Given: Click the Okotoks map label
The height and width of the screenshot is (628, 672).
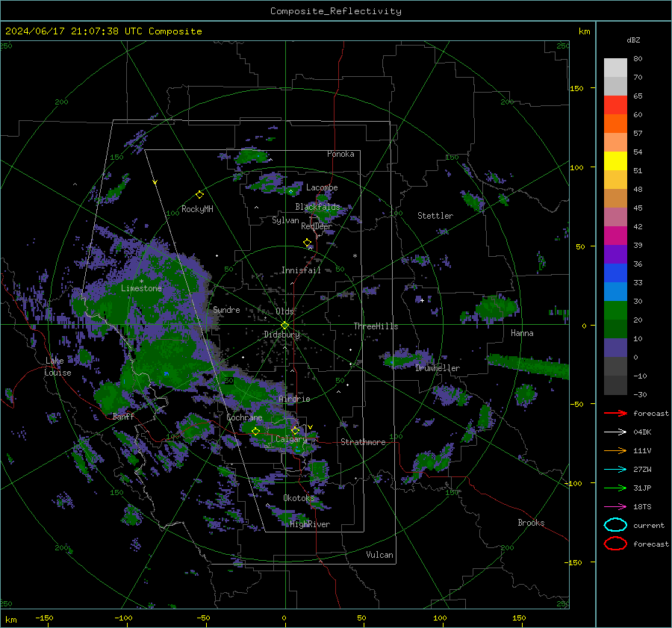Looking at the screenshot, I should 299,498.
